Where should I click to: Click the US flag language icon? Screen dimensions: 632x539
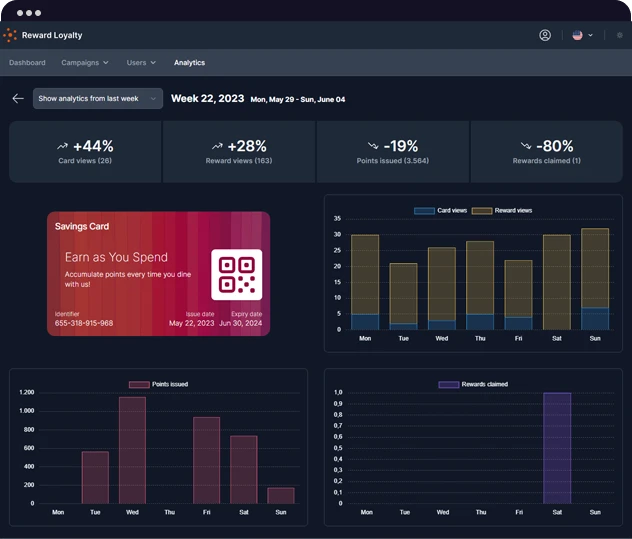click(x=577, y=35)
